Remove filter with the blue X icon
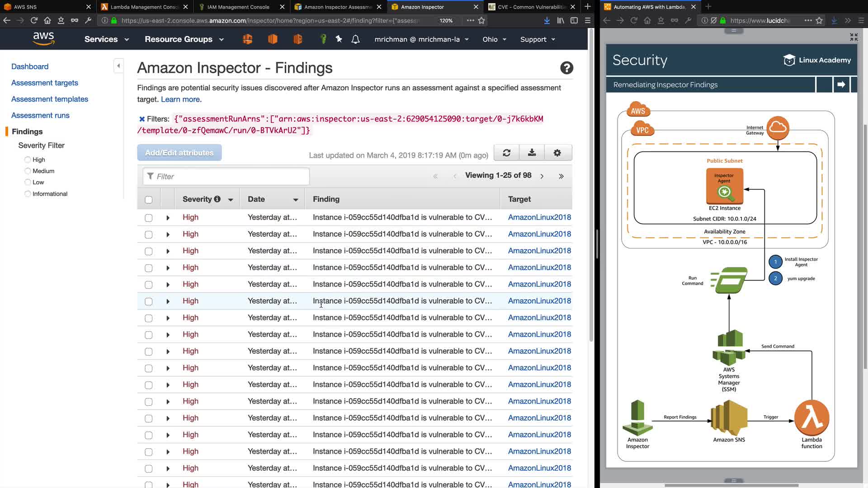The height and width of the screenshot is (488, 868). (142, 119)
